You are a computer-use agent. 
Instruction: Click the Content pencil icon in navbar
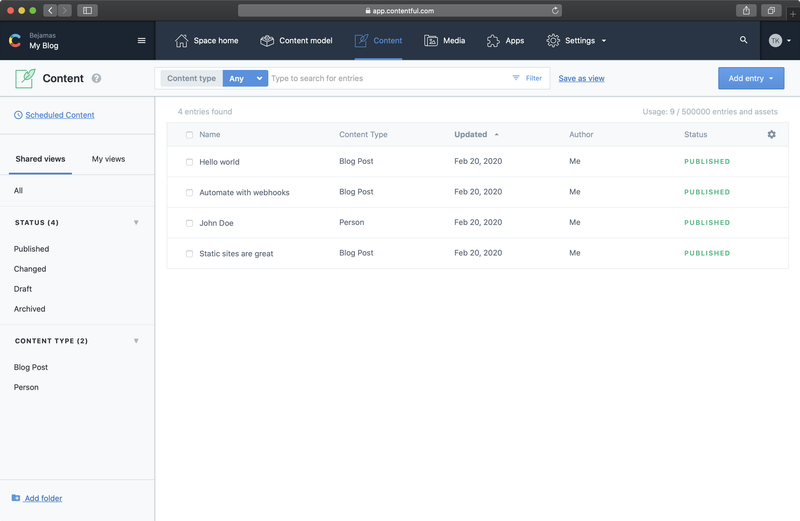(361, 41)
